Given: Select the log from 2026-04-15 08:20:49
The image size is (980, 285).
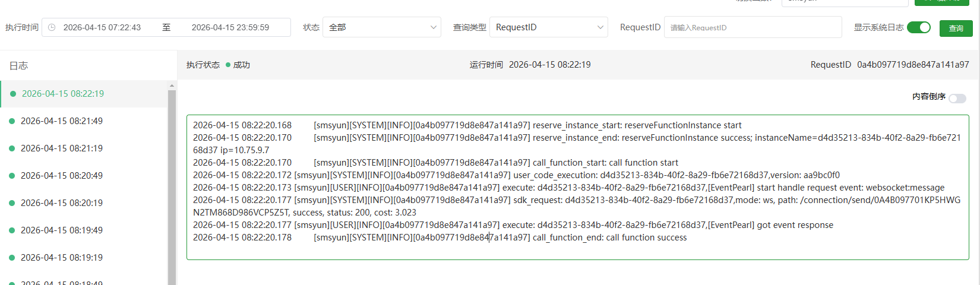Looking at the screenshot, I should point(62,176).
